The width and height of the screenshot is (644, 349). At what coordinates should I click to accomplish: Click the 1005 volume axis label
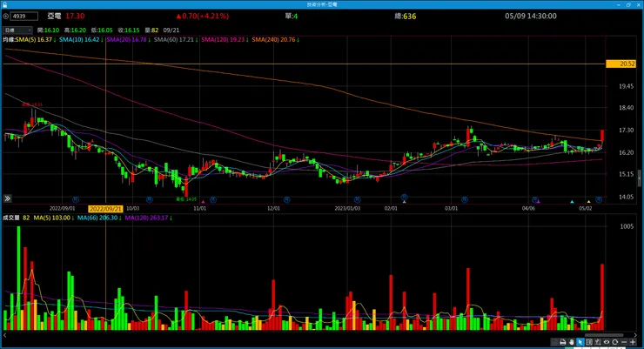click(627, 226)
